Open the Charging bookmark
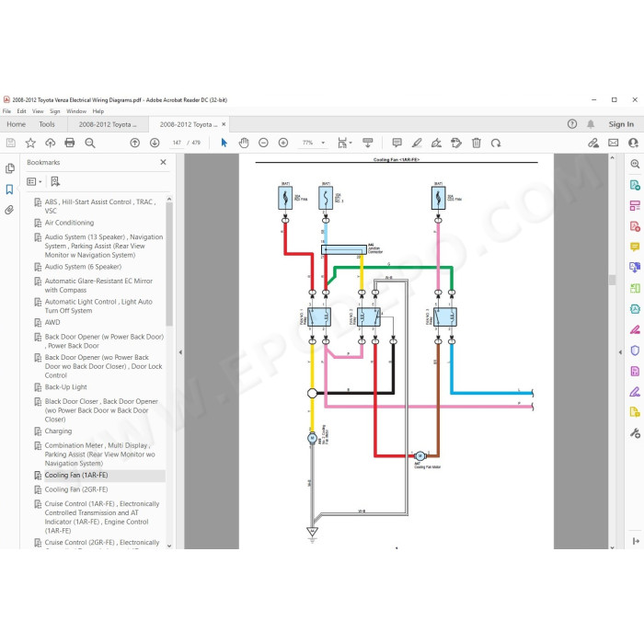The image size is (644, 644). click(58, 431)
